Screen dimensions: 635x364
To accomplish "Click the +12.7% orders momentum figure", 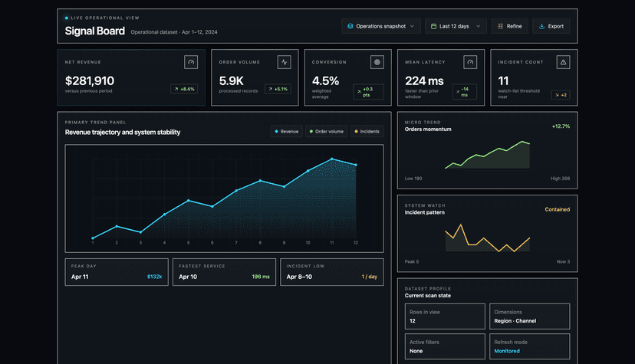I will [x=561, y=126].
